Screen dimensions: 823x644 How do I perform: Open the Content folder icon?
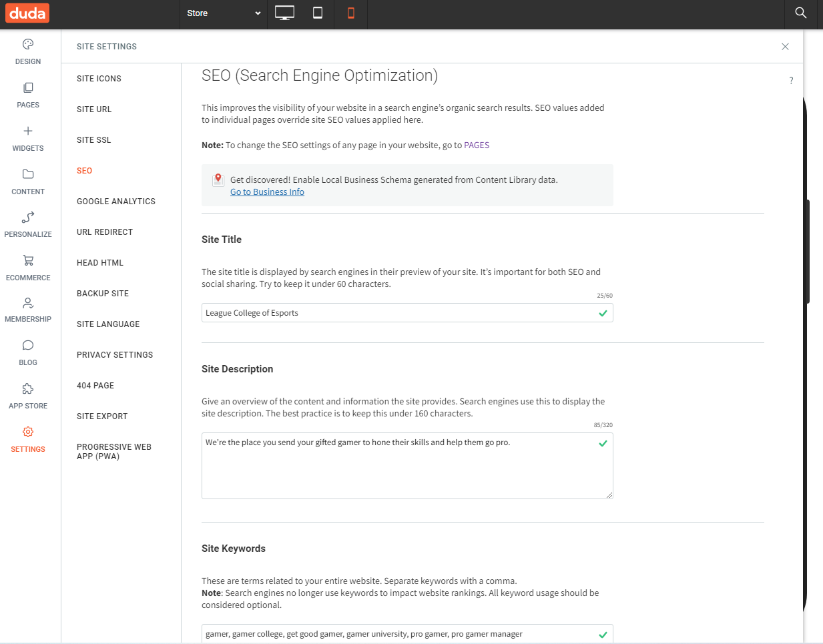coord(28,174)
